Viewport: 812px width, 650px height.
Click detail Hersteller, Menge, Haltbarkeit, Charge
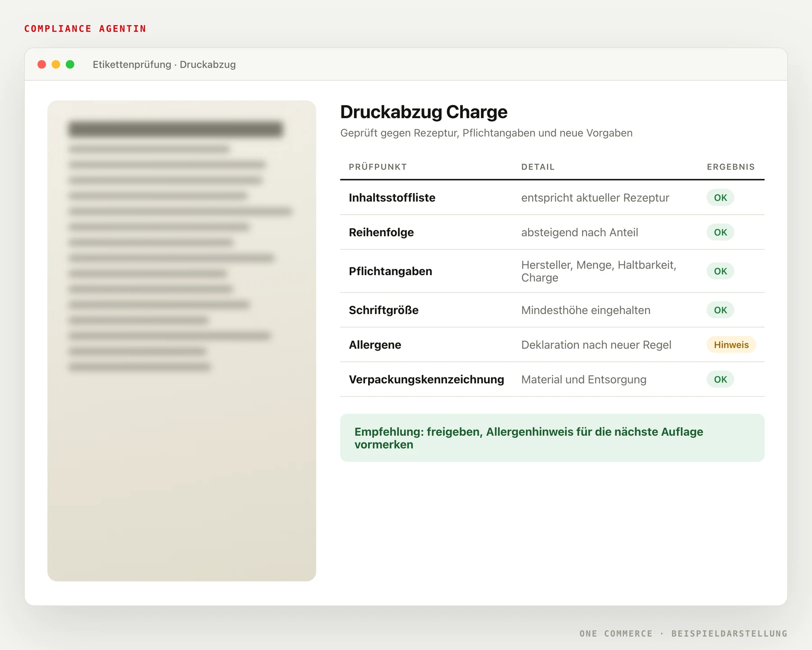(x=599, y=271)
